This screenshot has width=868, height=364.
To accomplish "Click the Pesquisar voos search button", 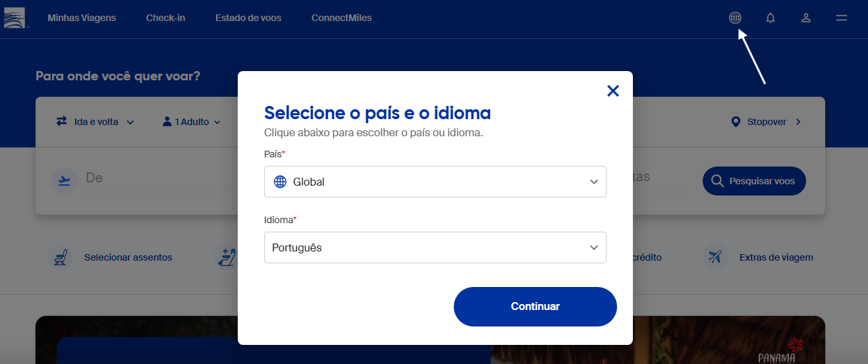I will pos(754,181).
